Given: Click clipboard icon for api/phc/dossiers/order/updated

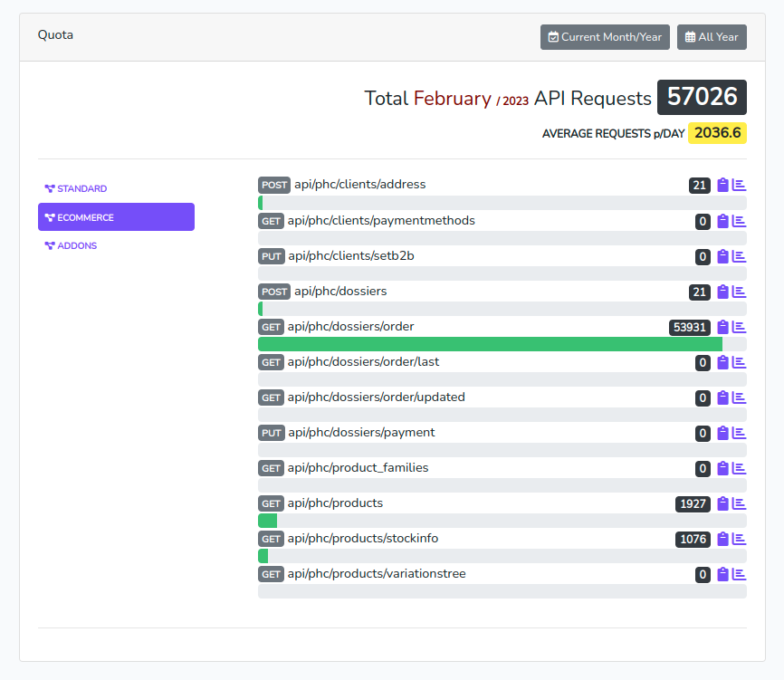Looking at the screenshot, I should coord(722,397).
